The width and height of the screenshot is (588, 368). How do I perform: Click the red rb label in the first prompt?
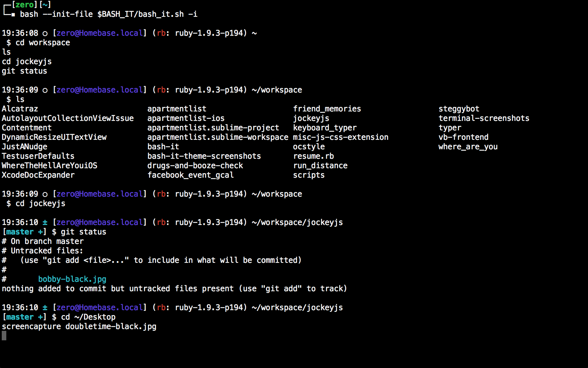click(161, 33)
